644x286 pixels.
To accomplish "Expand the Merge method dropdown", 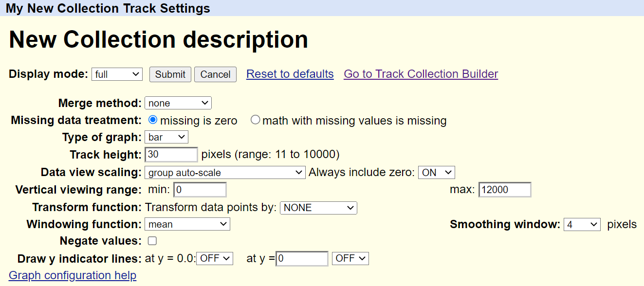I will tap(178, 103).
